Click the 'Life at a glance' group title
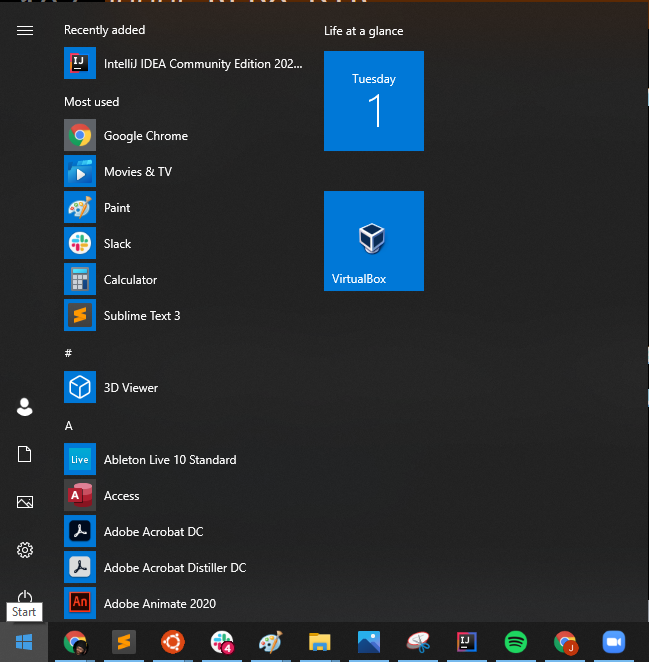The height and width of the screenshot is (662, 649). coord(364,31)
